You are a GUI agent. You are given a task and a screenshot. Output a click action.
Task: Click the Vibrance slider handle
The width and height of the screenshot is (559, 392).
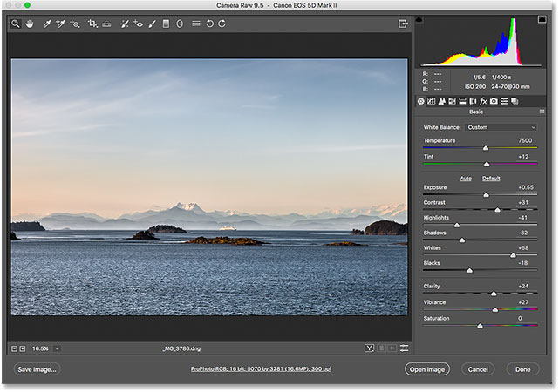click(495, 310)
